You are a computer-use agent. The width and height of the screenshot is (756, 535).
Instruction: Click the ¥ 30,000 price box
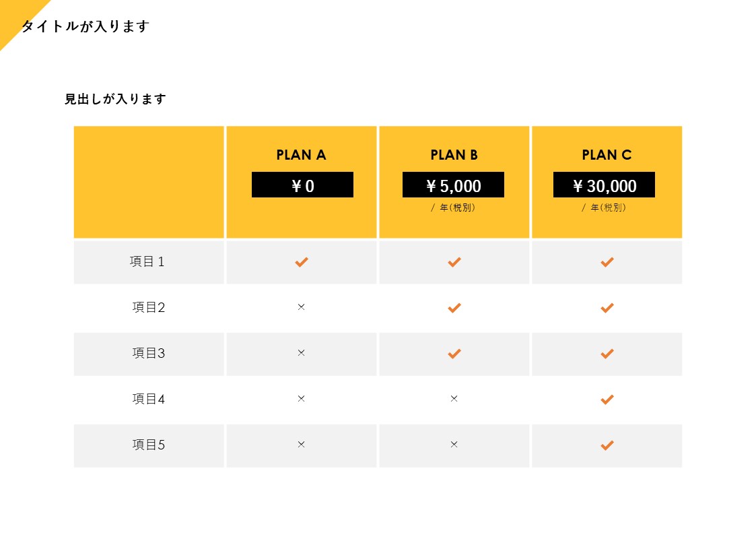pos(604,185)
